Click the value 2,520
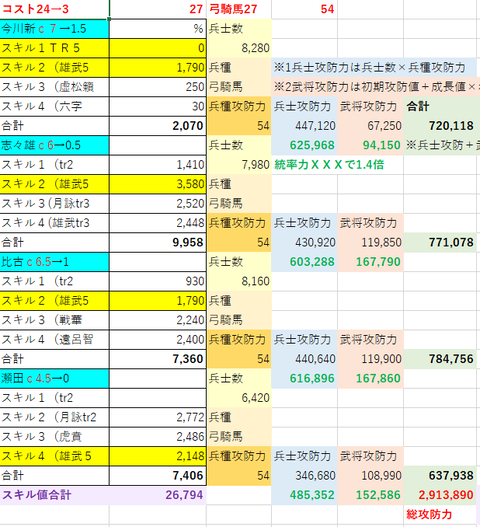The height and width of the screenshot is (527, 480). [x=158, y=204]
